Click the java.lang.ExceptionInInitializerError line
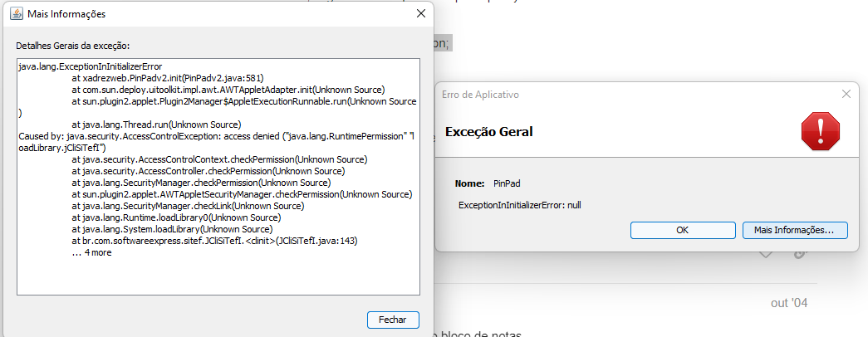The width and height of the screenshot is (868, 337). pos(90,66)
